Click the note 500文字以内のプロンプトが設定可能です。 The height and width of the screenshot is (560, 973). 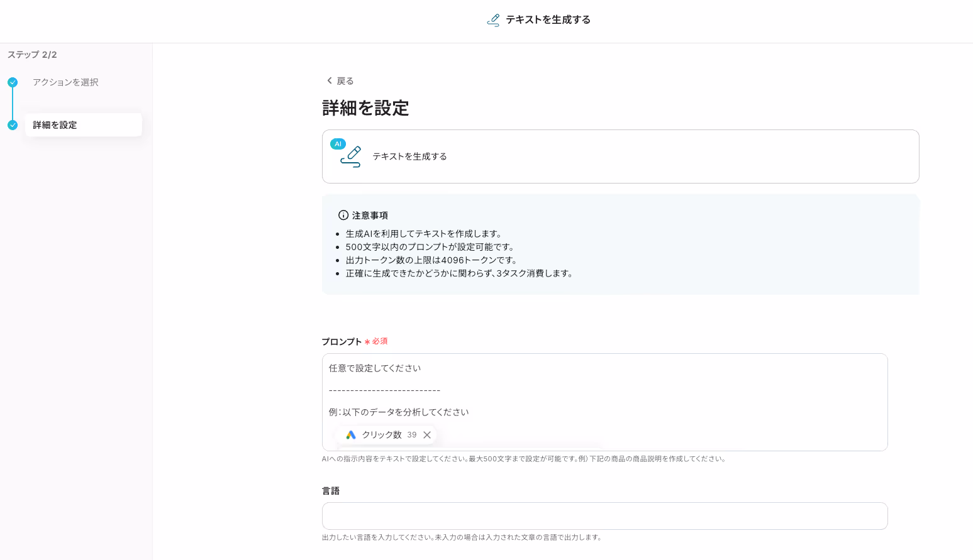[431, 247]
